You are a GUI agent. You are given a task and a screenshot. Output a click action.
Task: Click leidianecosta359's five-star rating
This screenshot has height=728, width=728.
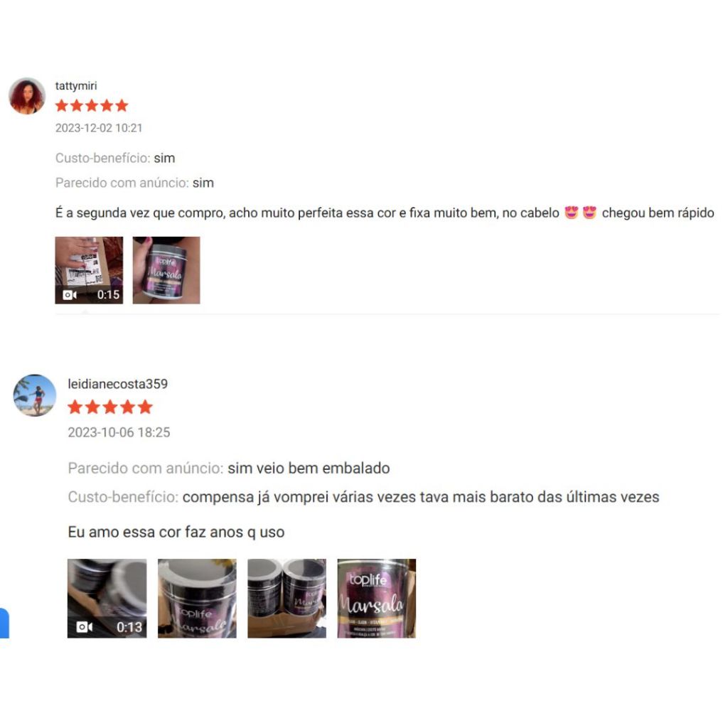110,407
